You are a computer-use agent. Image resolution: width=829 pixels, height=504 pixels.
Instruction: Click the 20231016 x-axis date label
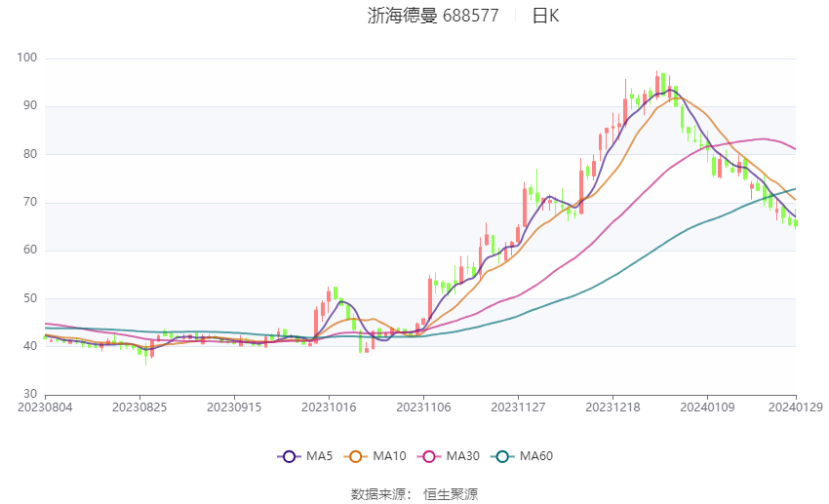329,407
